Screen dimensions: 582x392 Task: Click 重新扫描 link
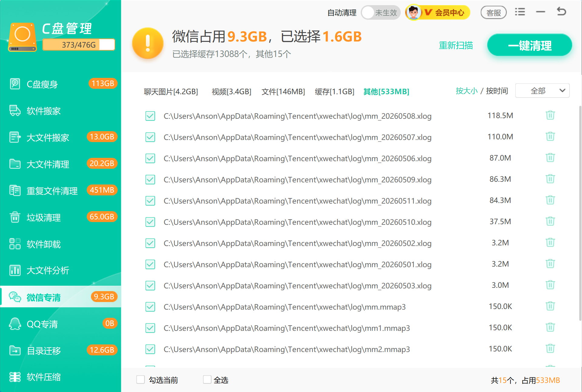[x=456, y=45]
